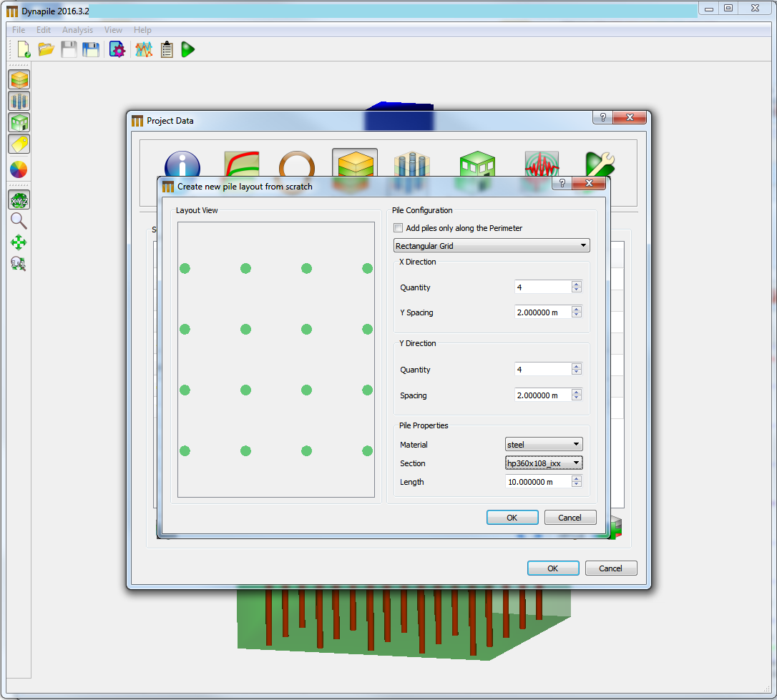Toggle the XYZ axes icon
Viewport: 777px width, 700px height.
pyautogui.click(x=19, y=200)
